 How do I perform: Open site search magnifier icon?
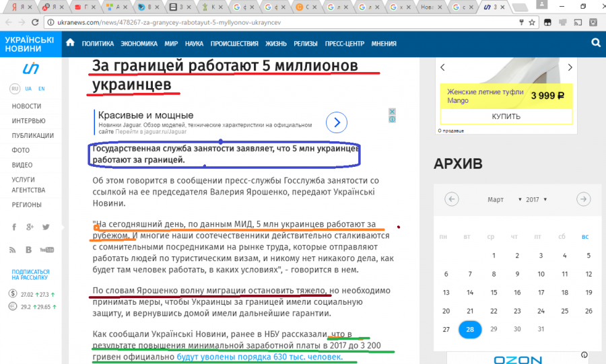coord(595,43)
